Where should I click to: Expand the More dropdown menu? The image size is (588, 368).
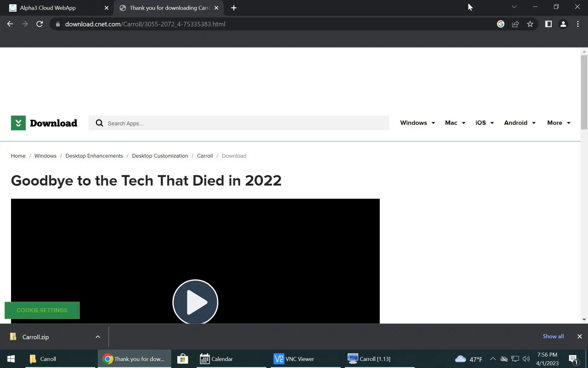[559, 123]
